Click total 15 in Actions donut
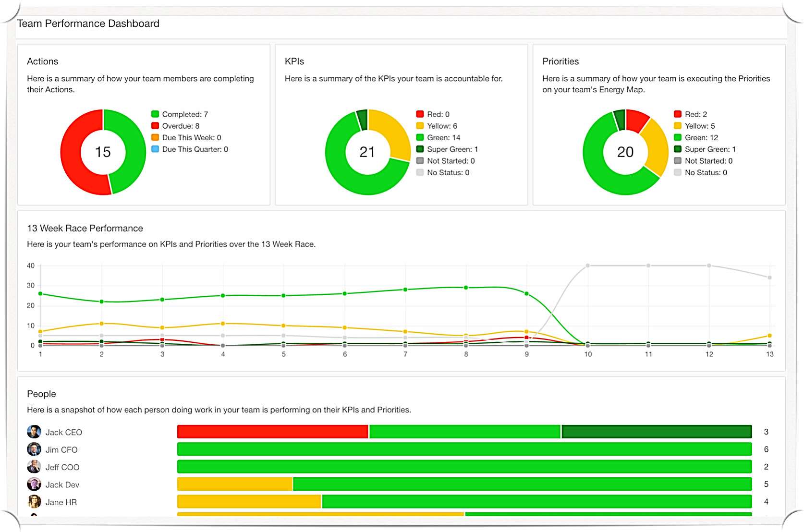Viewport: 804px width, 532px height. 103,152
